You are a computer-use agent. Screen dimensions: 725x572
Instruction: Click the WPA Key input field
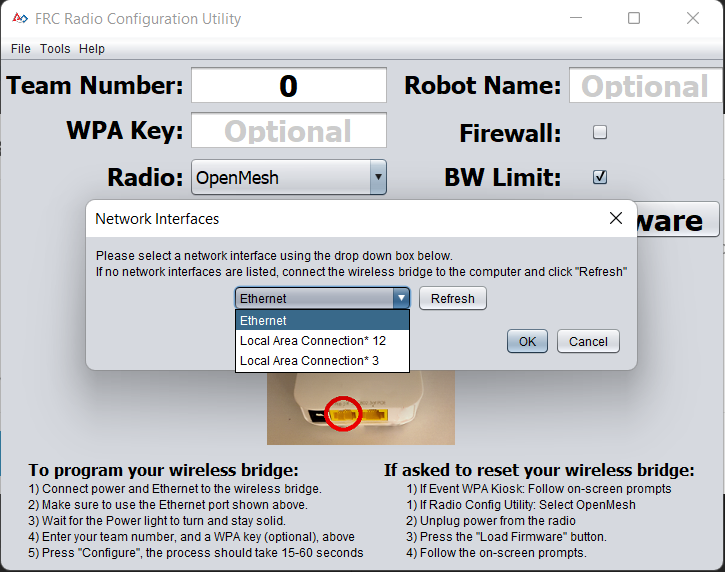coord(288,131)
